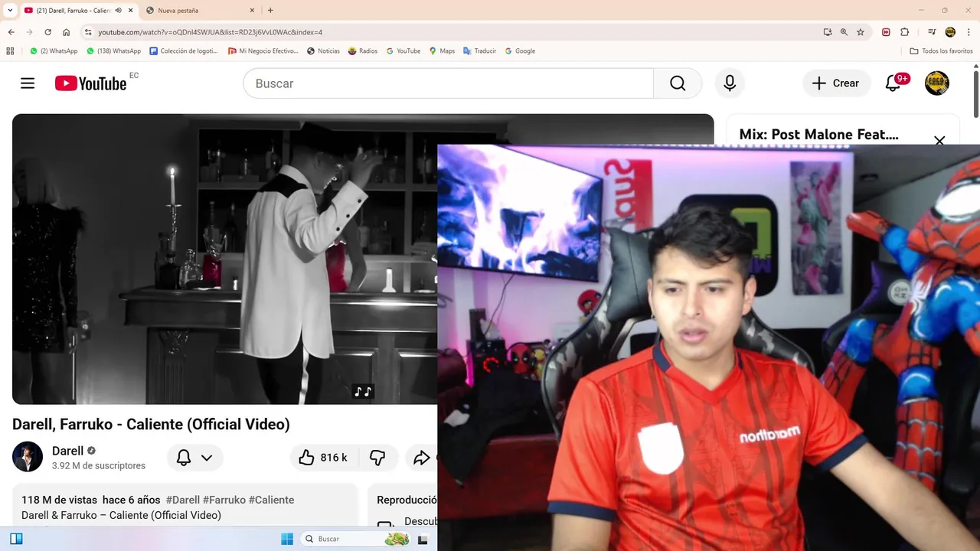The height and width of the screenshot is (551, 980).
Task: Open Colección de logoti... bookmark
Action: point(184,51)
